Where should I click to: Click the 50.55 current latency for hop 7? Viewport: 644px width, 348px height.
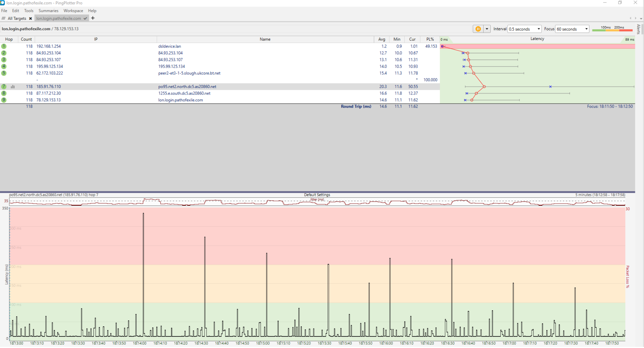tap(413, 87)
